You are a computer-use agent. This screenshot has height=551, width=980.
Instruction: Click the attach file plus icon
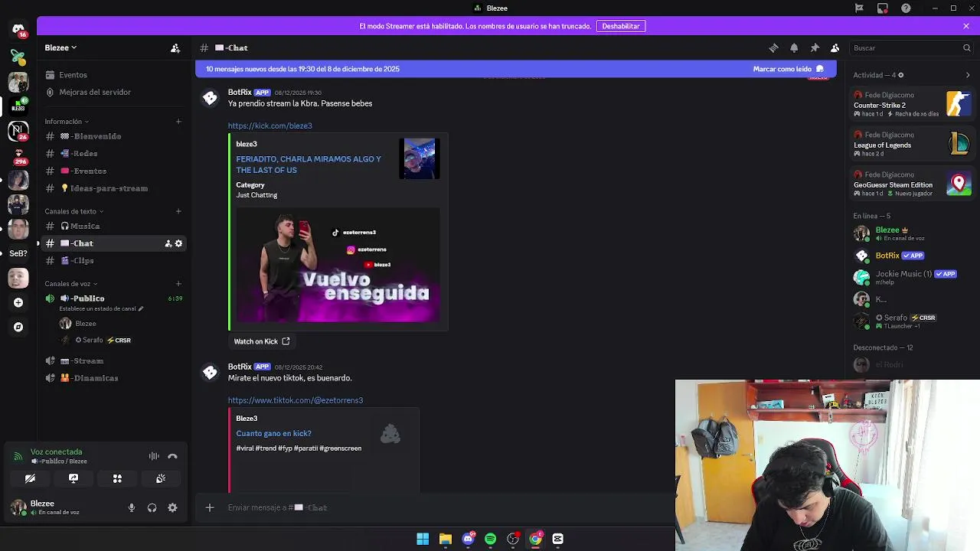209,507
